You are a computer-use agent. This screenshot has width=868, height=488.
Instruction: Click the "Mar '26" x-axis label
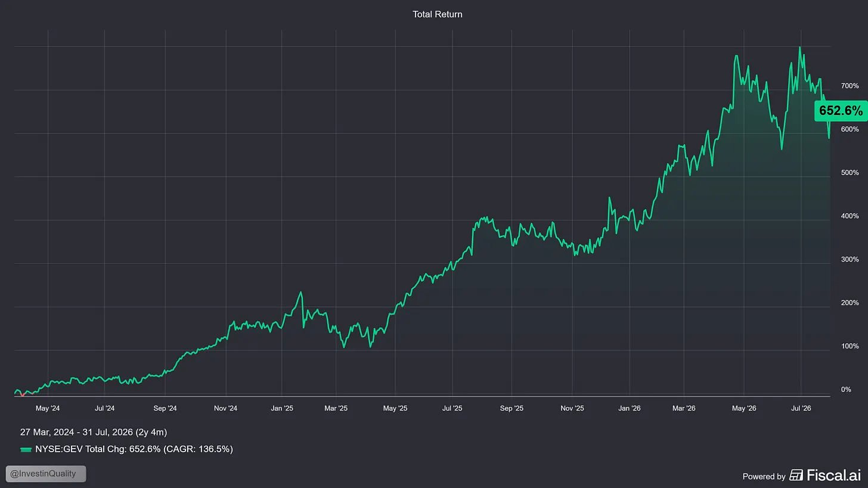pyautogui.click(x=684, y=408)
